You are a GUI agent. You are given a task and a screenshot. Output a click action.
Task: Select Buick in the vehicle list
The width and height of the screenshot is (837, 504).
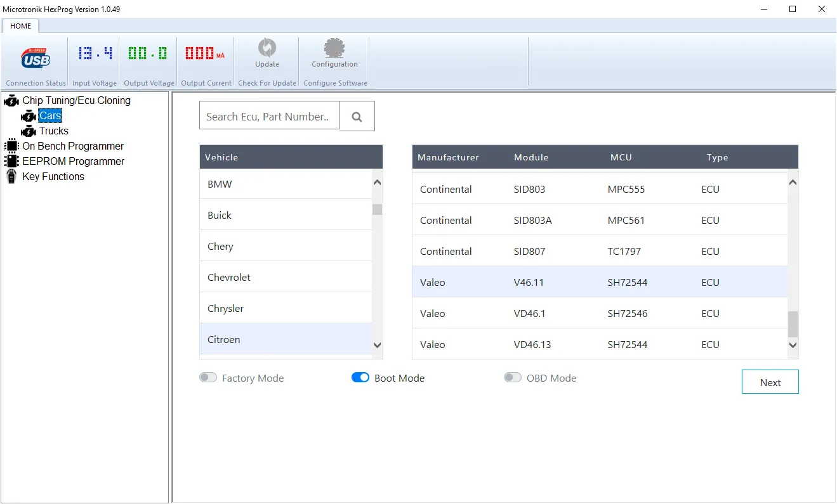[286, 215]
